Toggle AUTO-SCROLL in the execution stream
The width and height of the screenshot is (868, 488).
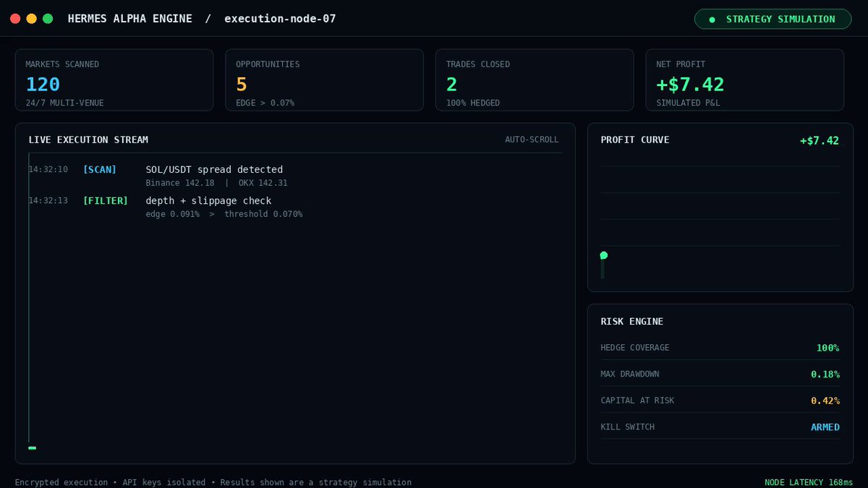[532, 140]
